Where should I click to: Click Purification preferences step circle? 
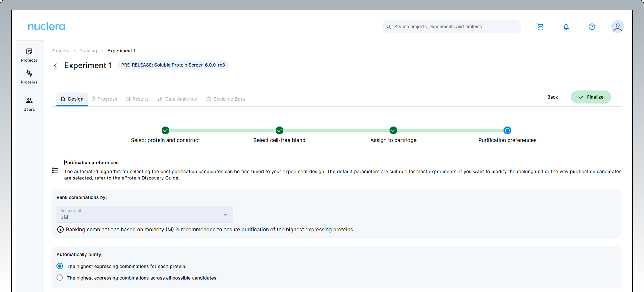click(507, 130)
